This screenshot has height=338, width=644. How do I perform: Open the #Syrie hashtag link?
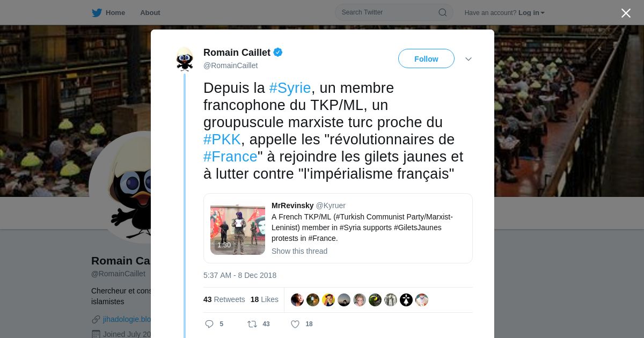(x=290, y=88)
